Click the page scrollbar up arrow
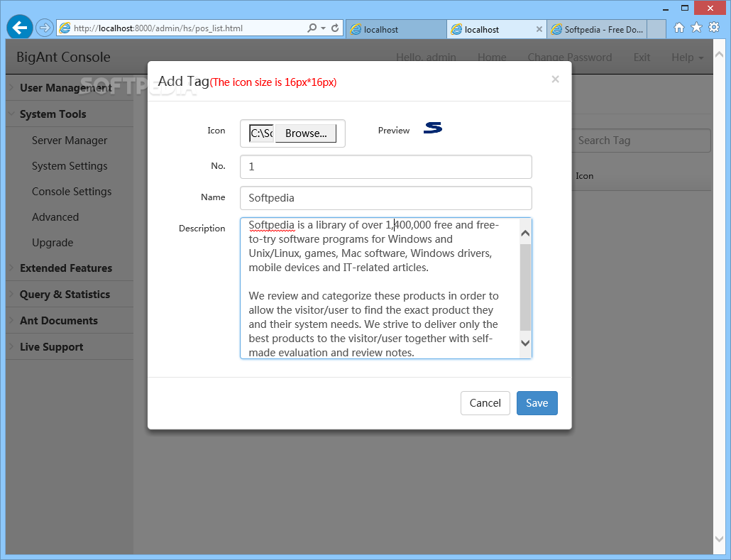 pyautogui.click(x=719, y=55)
